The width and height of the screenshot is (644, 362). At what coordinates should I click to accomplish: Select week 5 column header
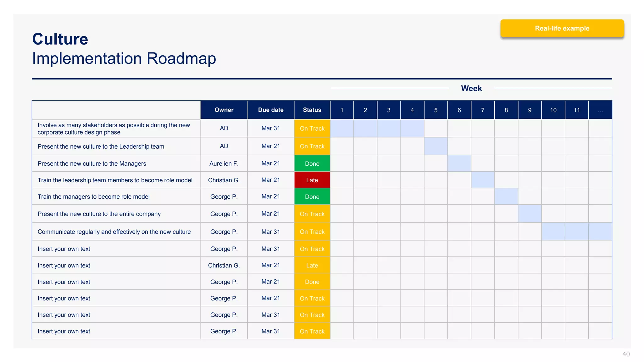coord(436,110)
